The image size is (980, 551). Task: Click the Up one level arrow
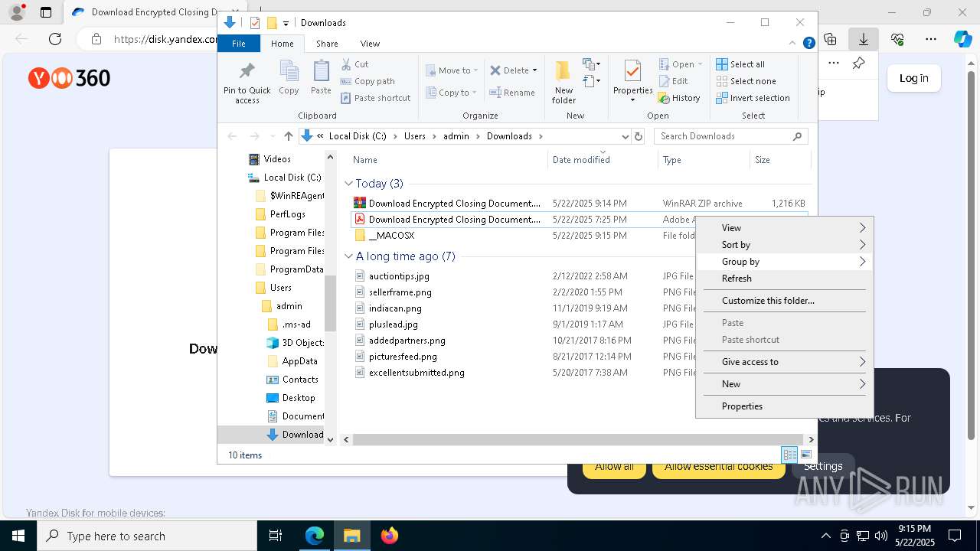pos(288,136)
